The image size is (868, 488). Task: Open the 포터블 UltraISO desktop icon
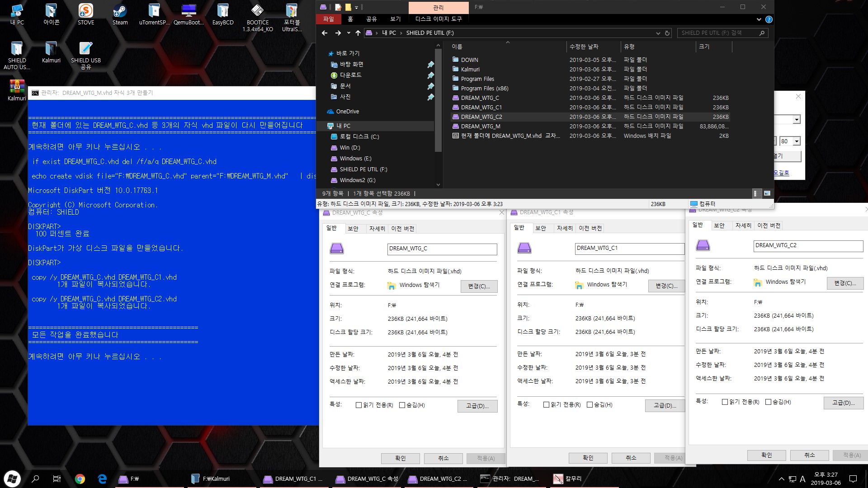pos(292,18)
